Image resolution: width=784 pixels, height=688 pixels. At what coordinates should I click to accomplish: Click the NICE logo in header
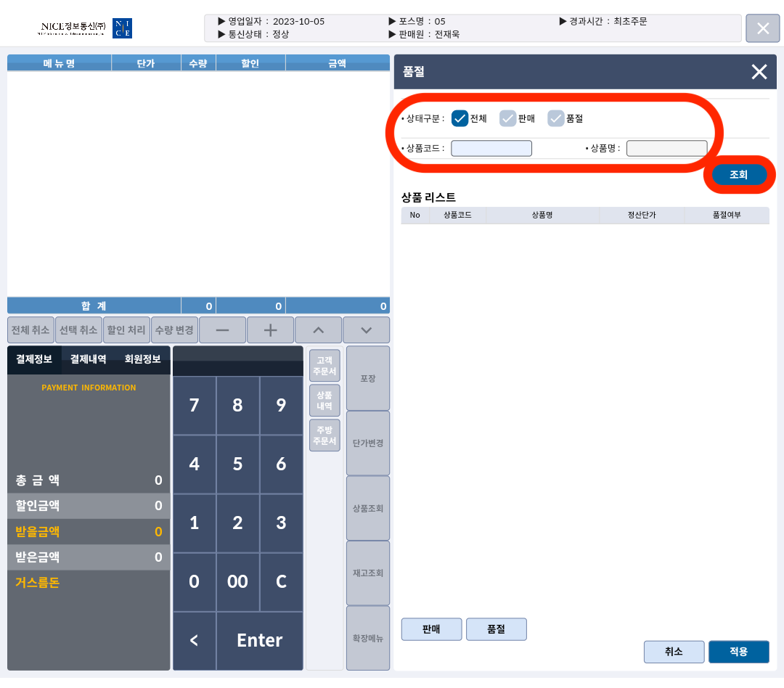pyautogui.click(x=122, y=29)
